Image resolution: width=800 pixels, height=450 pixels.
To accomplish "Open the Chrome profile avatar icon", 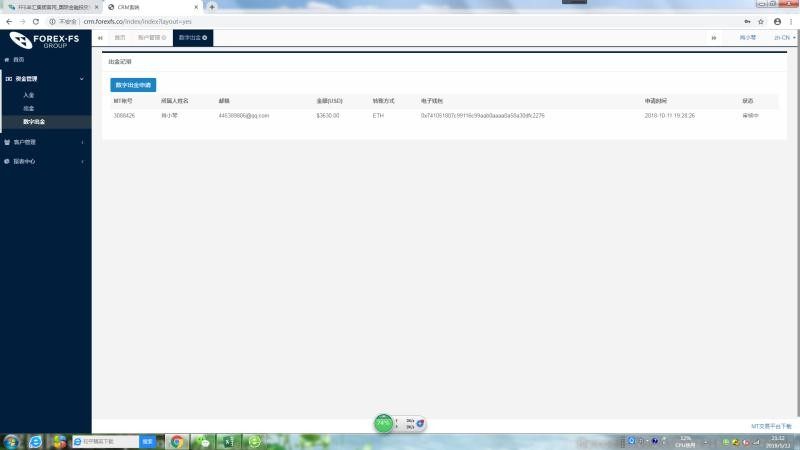I will pyautogui.click(x=777, y=21).
